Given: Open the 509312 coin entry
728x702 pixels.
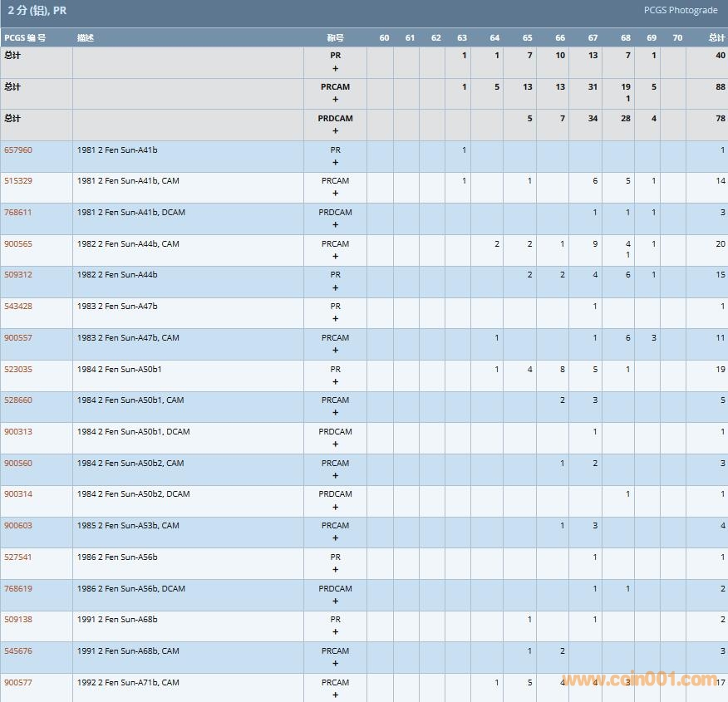Looking at the screenshot, I should (x=18, y=275).
